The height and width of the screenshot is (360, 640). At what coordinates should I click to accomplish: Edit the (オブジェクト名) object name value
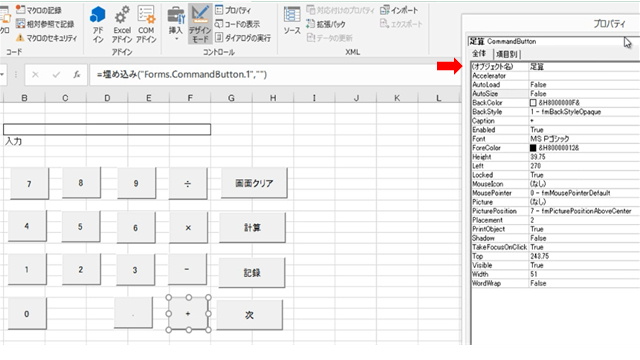point(584,67)
